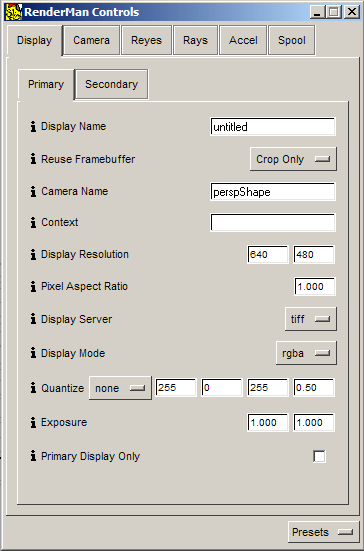Open the Display Mode rgba dropdown
The height and width of the screenshot is (551, 364).
(x=306, y=353)
